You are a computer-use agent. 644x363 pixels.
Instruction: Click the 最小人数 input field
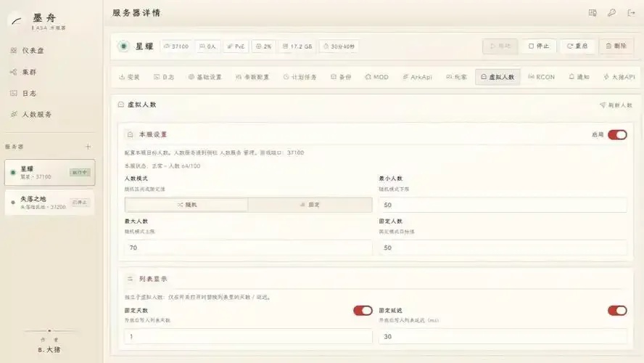coord(503,205)
